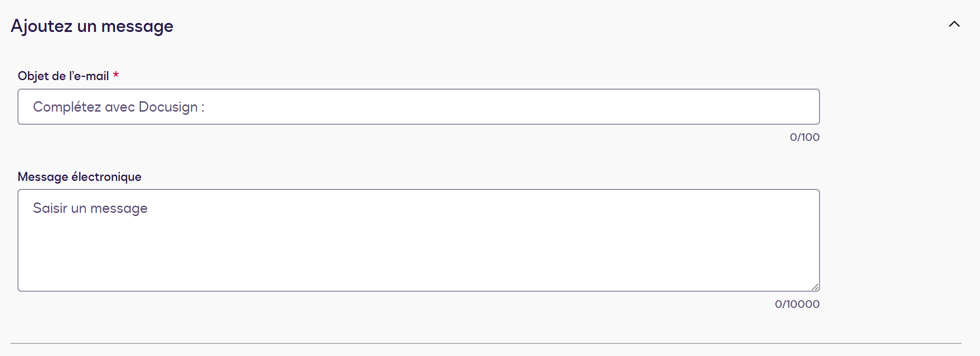The image size is (980, 356).
Task: Focus the Objet de l'e-mail input field
Action: click(418, 107)
